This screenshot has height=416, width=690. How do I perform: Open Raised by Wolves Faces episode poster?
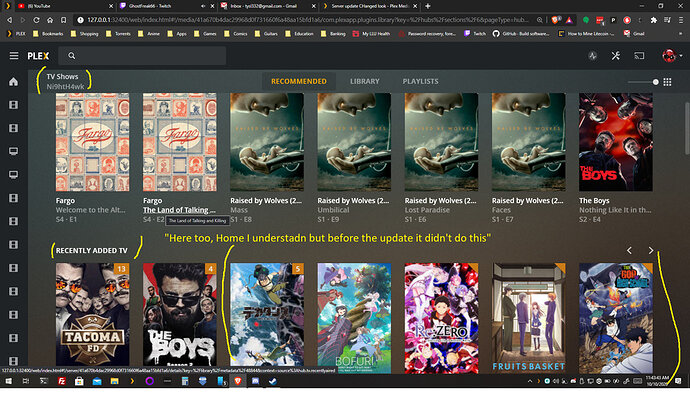(529, 142)
